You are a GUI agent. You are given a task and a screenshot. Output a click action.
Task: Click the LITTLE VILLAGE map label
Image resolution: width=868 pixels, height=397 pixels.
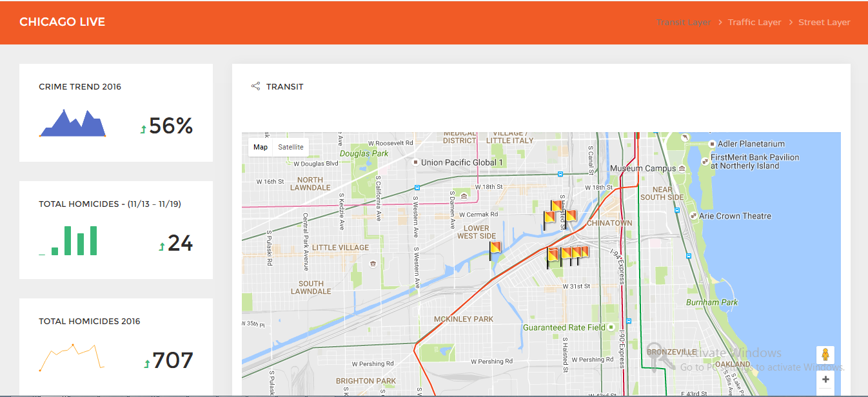(x=340, y=247)
